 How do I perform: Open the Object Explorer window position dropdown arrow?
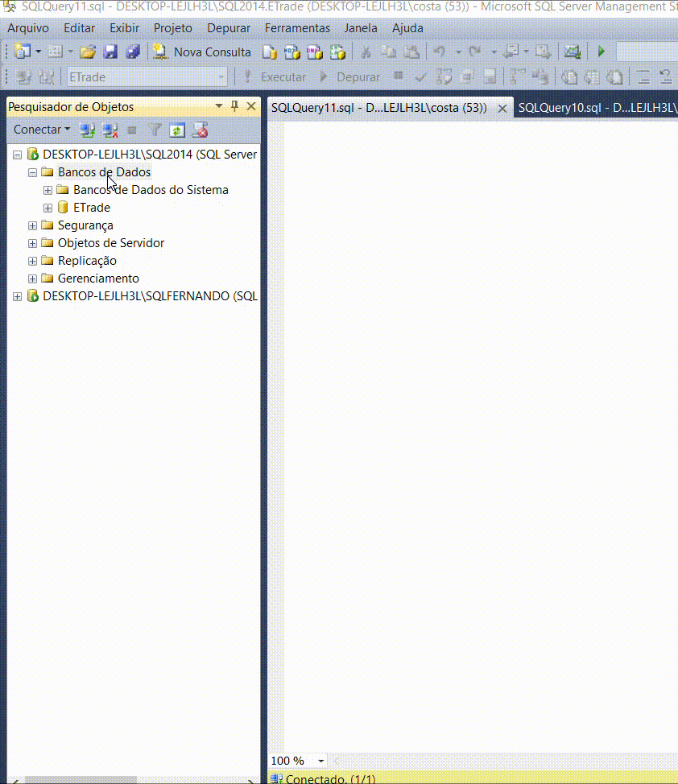[219, 106]
